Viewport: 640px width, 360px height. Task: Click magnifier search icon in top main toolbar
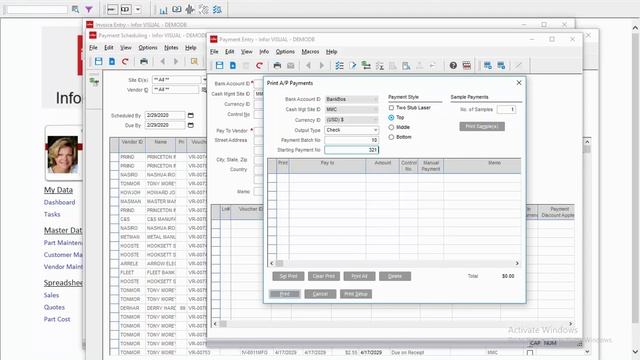76,9
